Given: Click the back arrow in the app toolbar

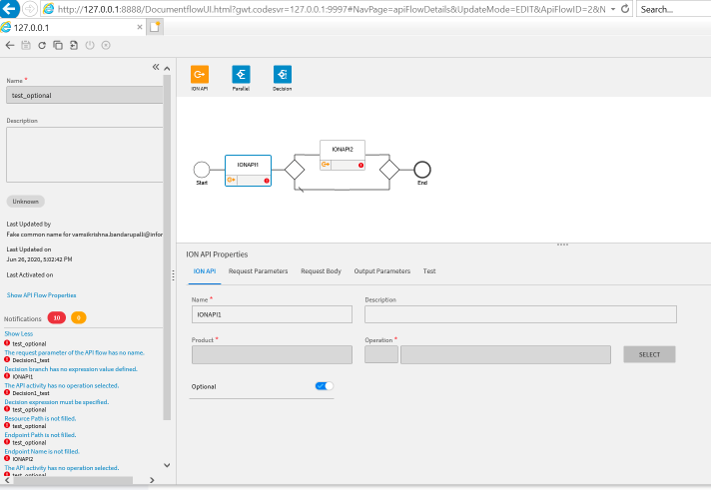Looking at the screenshot, I should coord(10,45).
